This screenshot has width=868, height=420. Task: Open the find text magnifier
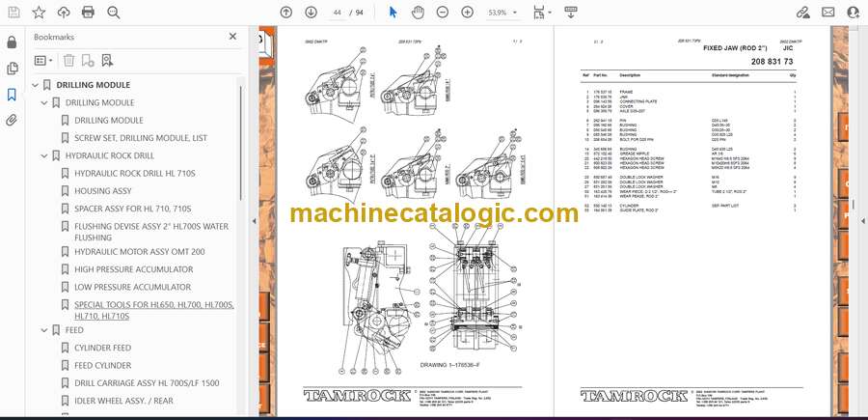tap(114, 13)
